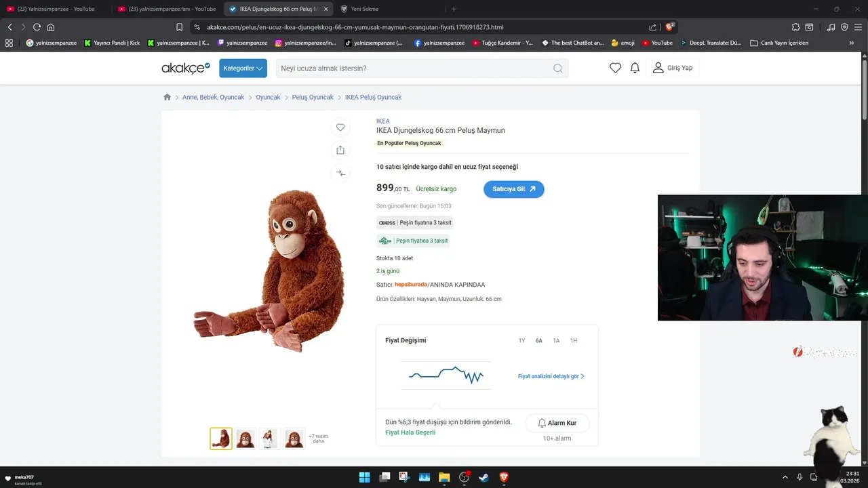Image resolution: width=868 pixels, height=488 pixels.
Task: Open the favorites heart in header
Action: [x=615, y=68]
